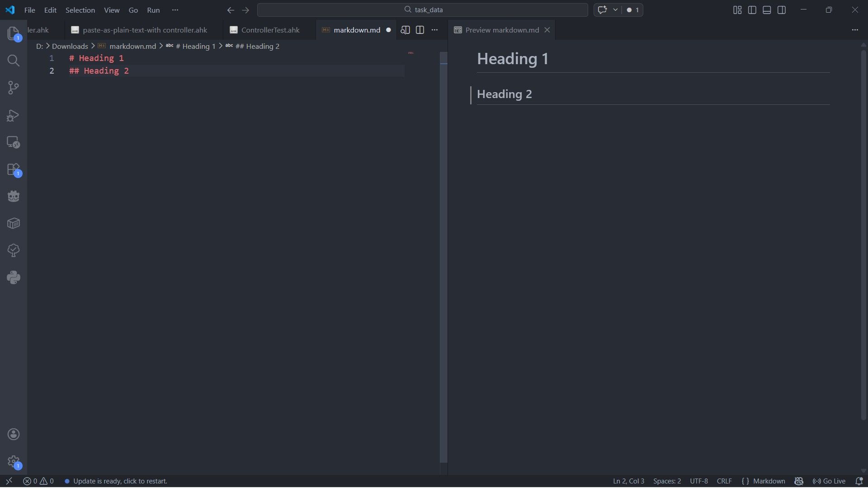Viewport: 868px width, 488px height.
Task: Open the Run and Debug view
Action: (13, 115)
